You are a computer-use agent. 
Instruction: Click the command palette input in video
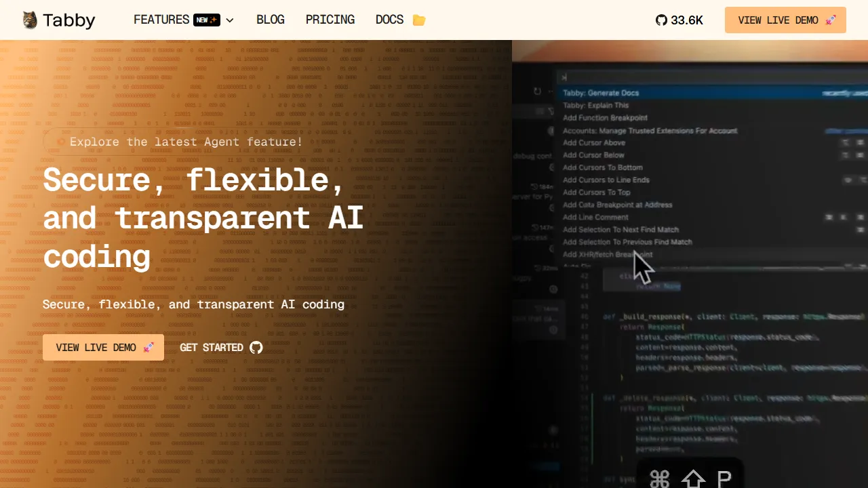click(712, 77)
